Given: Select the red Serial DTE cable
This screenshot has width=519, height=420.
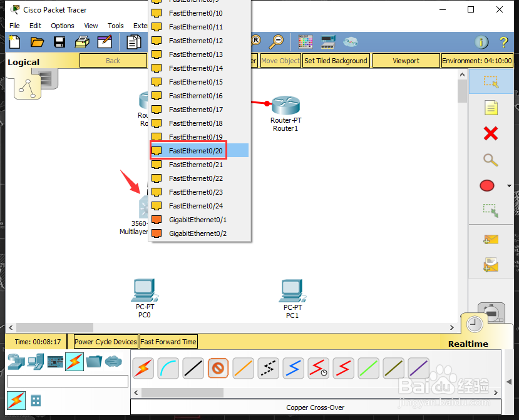Looking at the screenshot, I should 343,368.
